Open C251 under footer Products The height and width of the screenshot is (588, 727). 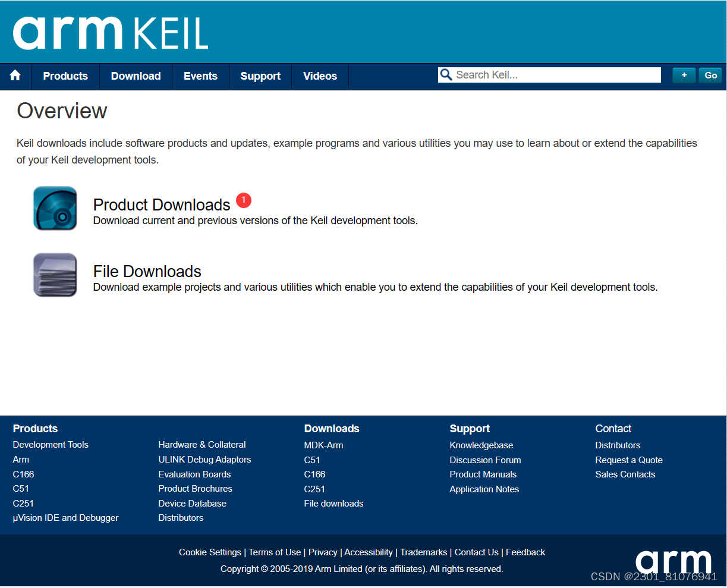coord(23,504)
